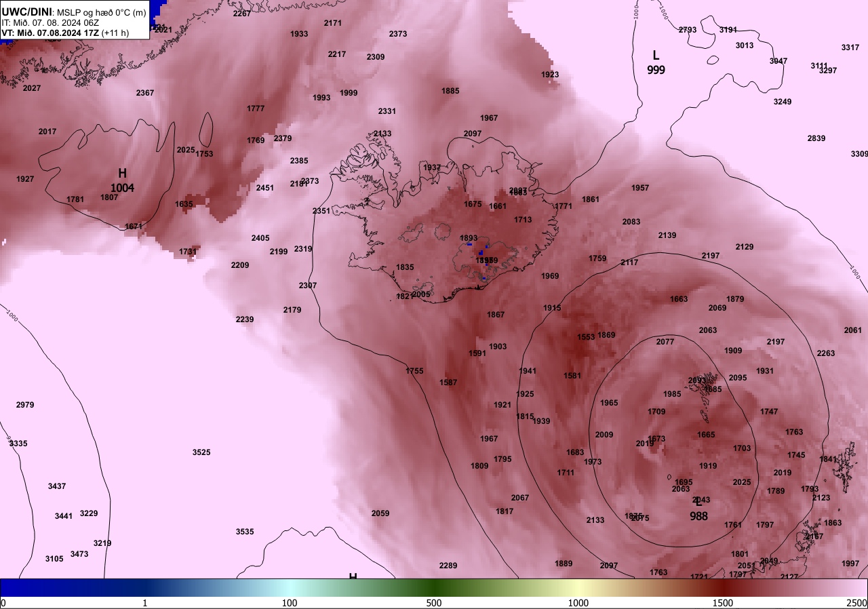Click the 1000 tick label on color scale
This screenshot has height=609, width=868.
click(x=578, y=603)
